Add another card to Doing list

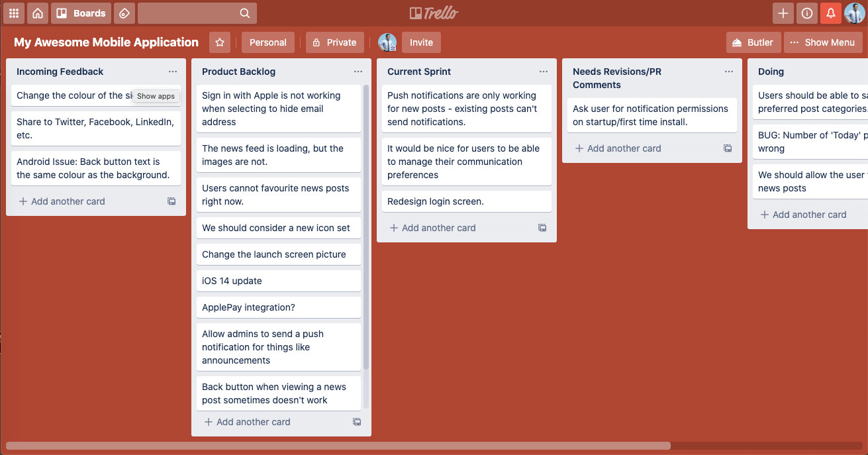pyautogui.click(x=803, y=215)
